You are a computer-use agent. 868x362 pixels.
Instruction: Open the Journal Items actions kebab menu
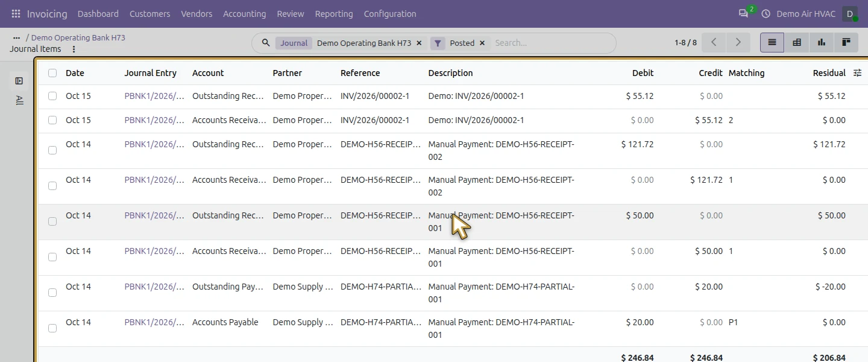point(74,49)
